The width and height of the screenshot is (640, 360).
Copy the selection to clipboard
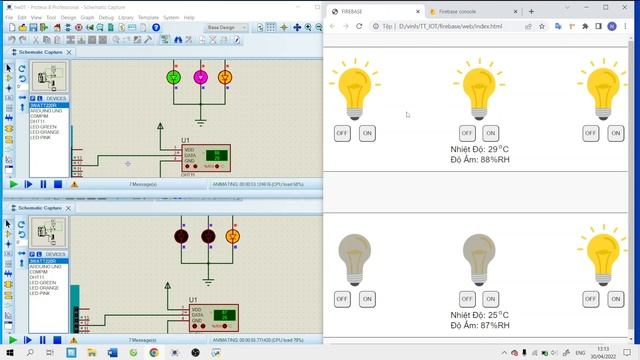[47, 40]
